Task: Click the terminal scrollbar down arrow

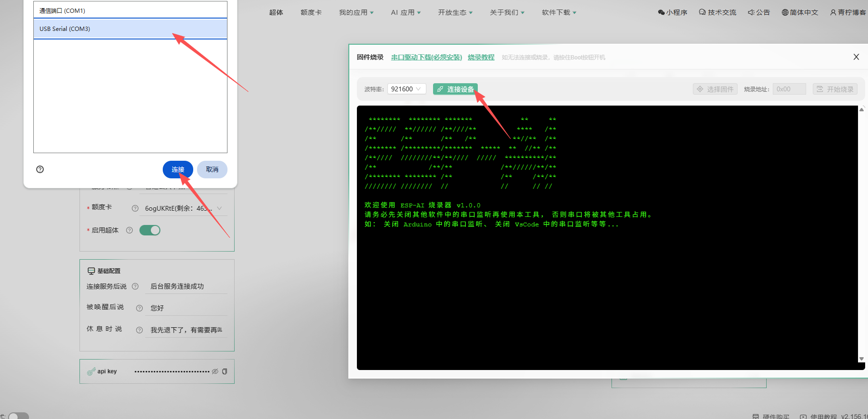Action: coord(861,359)
